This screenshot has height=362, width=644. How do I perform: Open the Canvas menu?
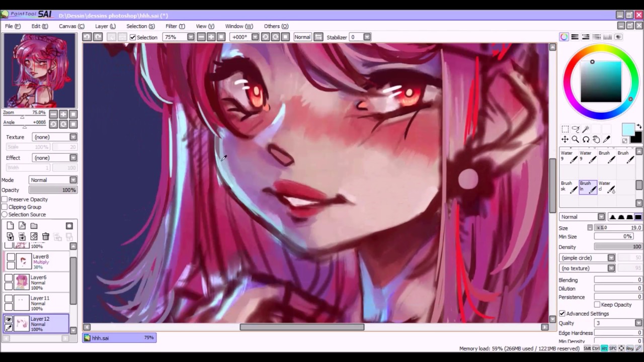coord(71,26)
